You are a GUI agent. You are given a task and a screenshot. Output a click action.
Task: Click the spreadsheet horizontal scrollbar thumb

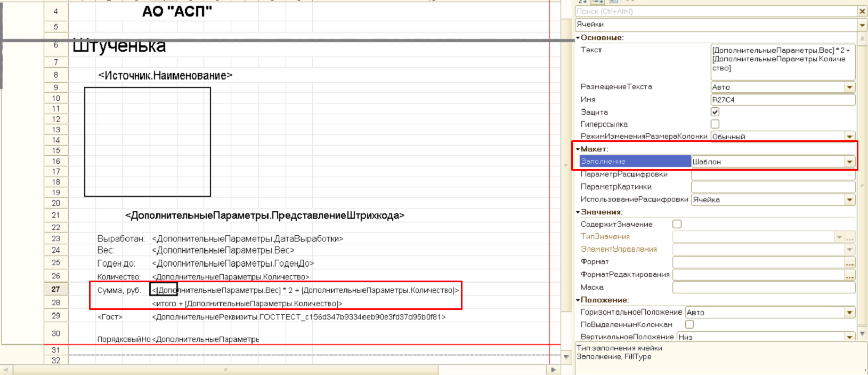(225, 370)
